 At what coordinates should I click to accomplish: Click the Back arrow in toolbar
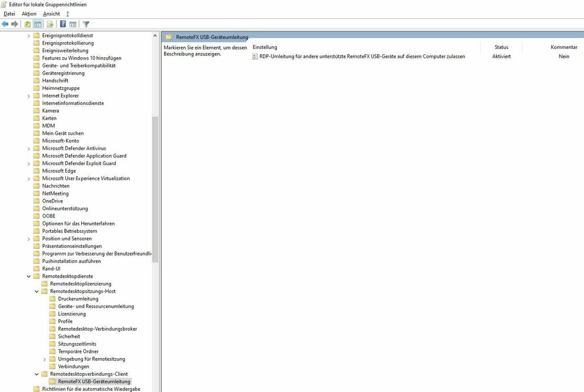pyautogui.click(x=5, y=24)
